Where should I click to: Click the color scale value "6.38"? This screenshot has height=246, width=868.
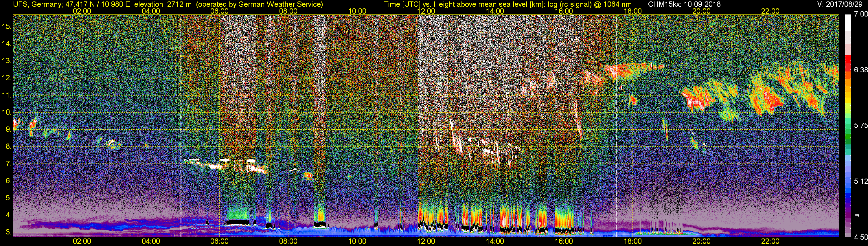coord(860,70)
